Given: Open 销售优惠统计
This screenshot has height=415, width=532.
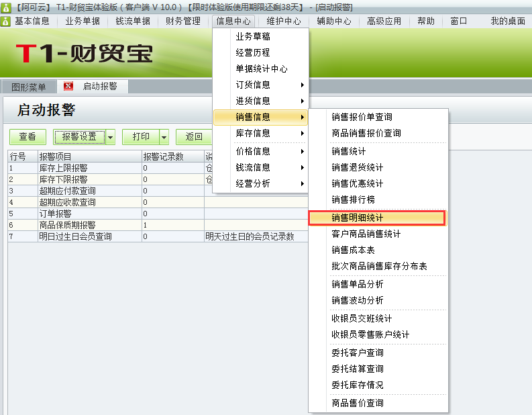Looking at the screenshot, I should tap(378, 184).
